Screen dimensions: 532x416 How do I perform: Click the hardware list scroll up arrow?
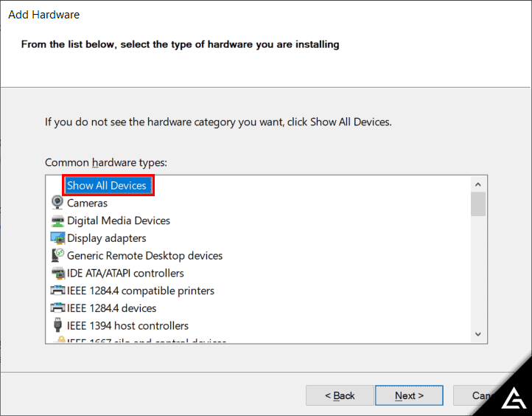click(x=478, y=184)
